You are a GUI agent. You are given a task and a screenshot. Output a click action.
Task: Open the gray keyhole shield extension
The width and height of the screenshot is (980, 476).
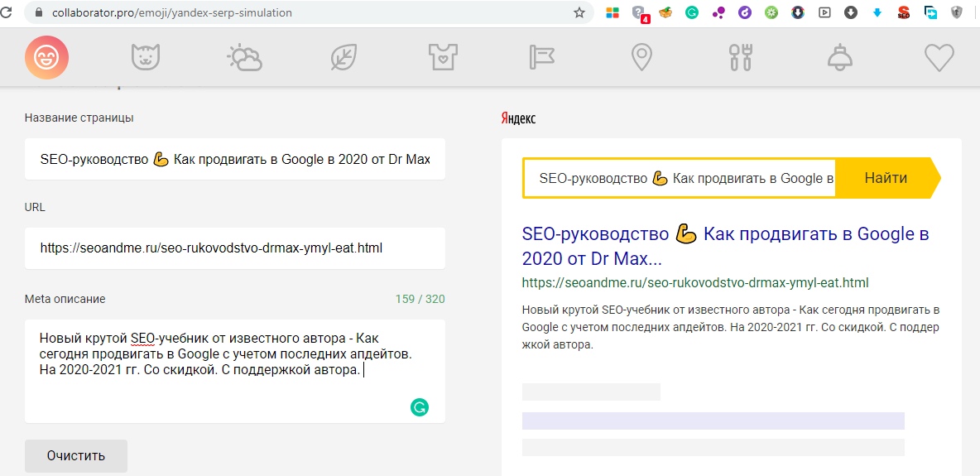point(957,12)
